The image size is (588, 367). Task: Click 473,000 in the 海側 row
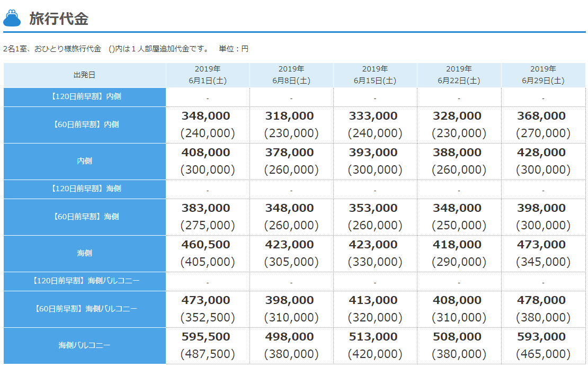point(541,245)
